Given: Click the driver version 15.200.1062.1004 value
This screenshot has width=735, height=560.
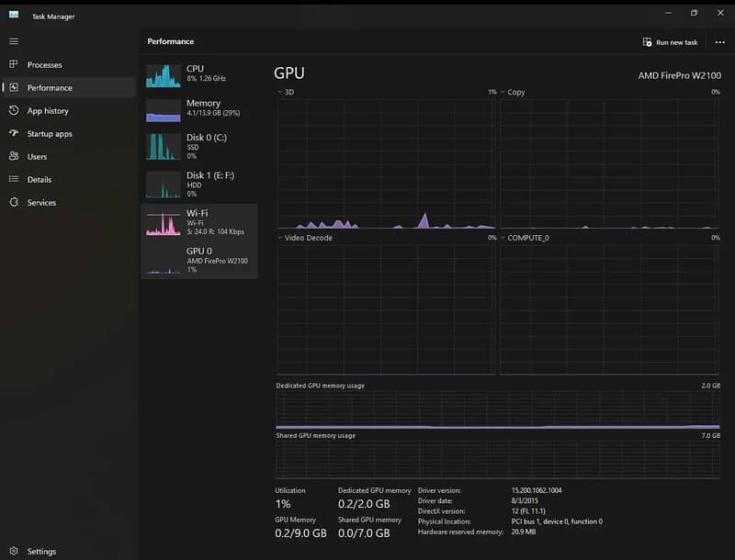Looking at the screenshot, I should tap(537, 490).
